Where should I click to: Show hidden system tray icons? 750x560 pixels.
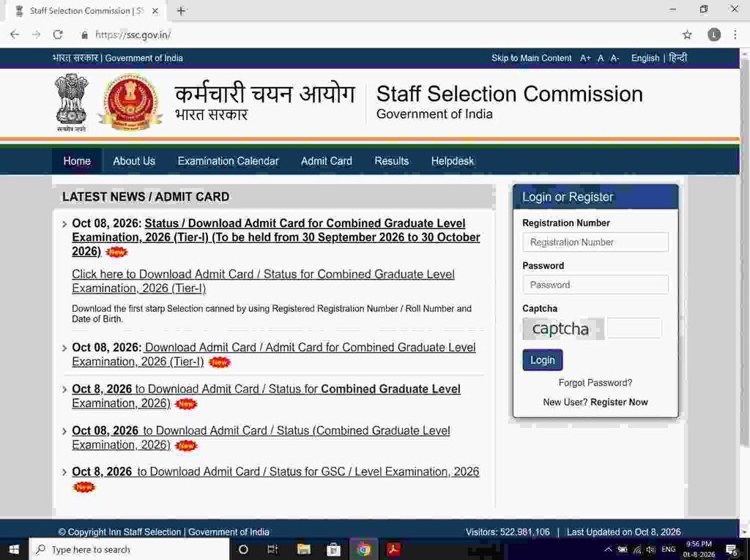(x=608, y=550)
